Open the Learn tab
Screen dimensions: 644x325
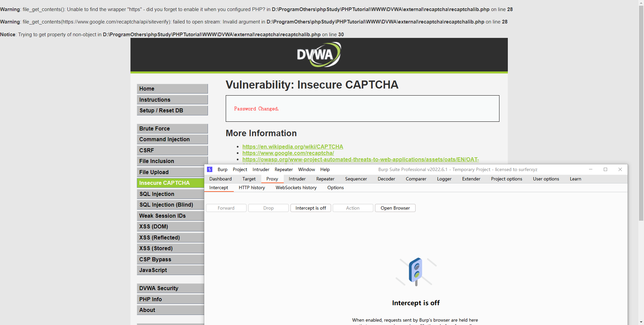point(576,179)
